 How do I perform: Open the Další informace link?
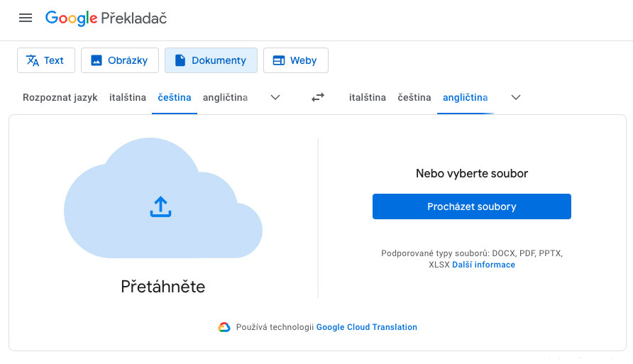[484, 265]
